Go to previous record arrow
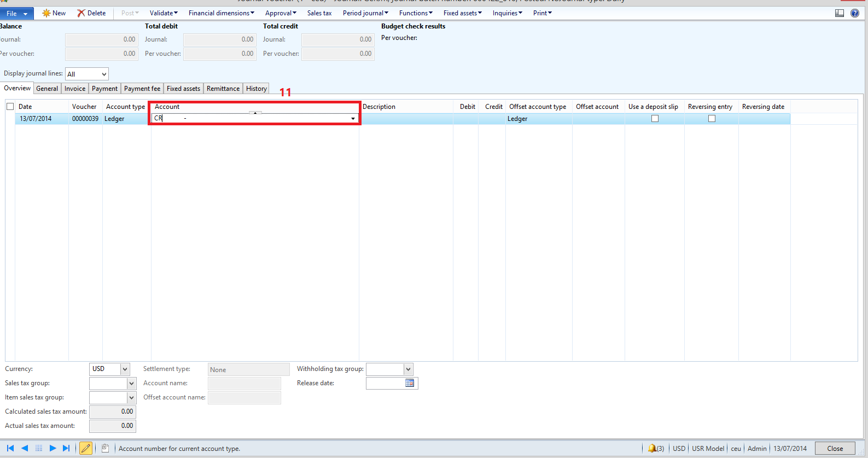Image resolution: width=868 pixels, height=458 pixels. click(25, 448)
